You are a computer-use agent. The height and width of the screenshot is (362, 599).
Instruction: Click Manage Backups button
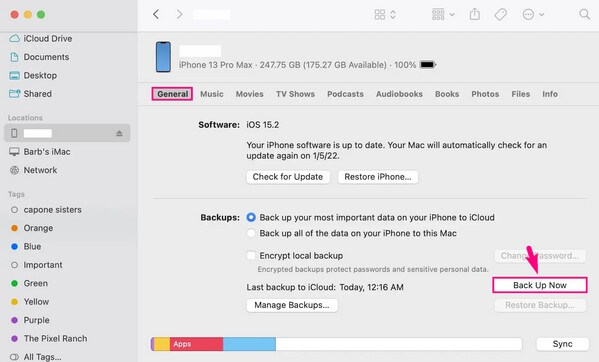[x=292, y=305]
